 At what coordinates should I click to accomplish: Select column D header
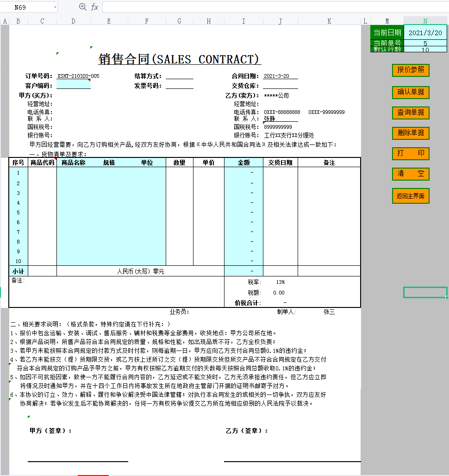[x=73, y=21]
